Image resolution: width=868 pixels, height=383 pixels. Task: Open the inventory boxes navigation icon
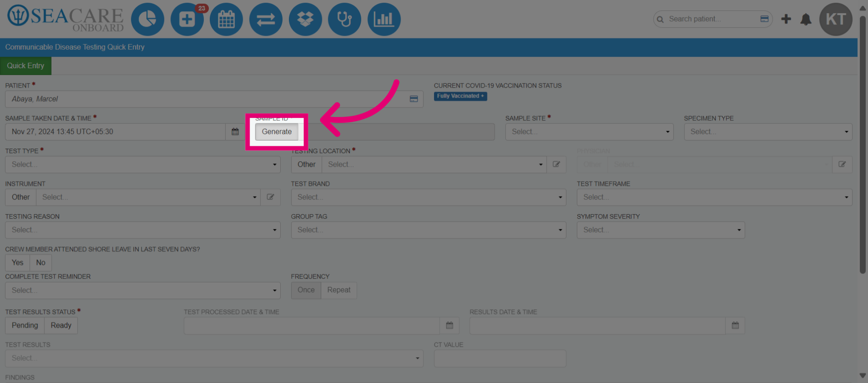(306, 19)
